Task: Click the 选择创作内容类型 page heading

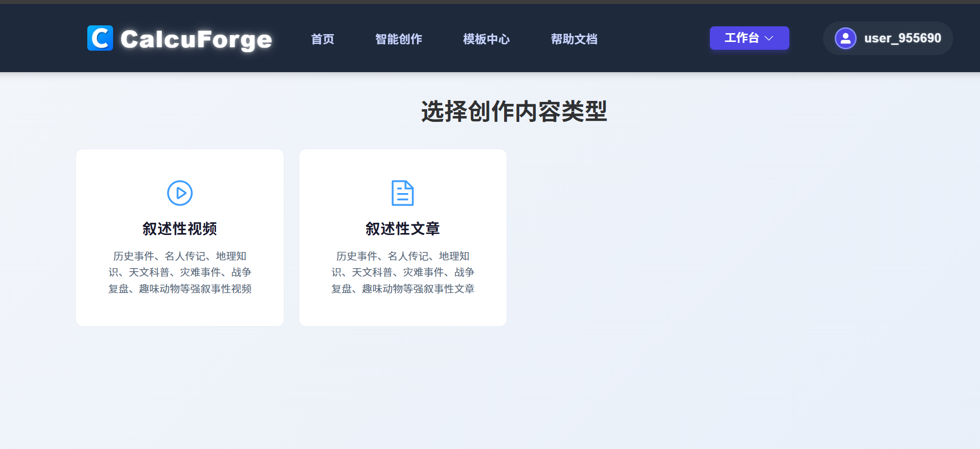Action: coord(514,111)
